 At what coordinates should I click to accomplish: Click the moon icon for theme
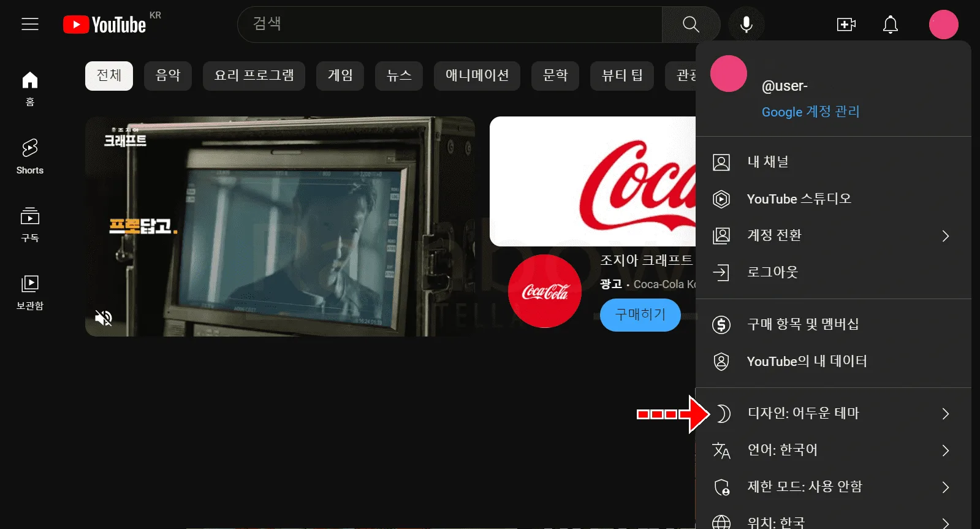click(723, 414)
